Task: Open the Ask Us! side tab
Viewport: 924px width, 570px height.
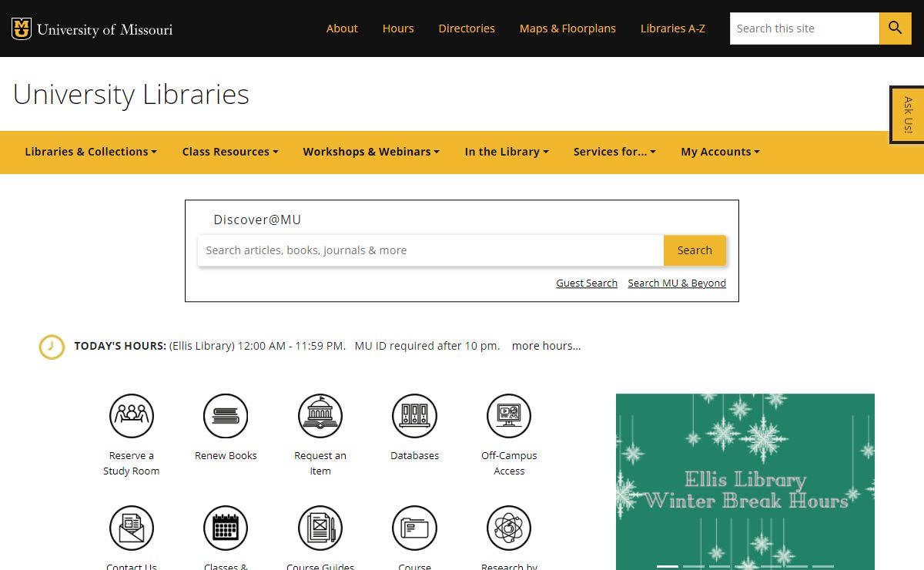Action: [907, 115]
